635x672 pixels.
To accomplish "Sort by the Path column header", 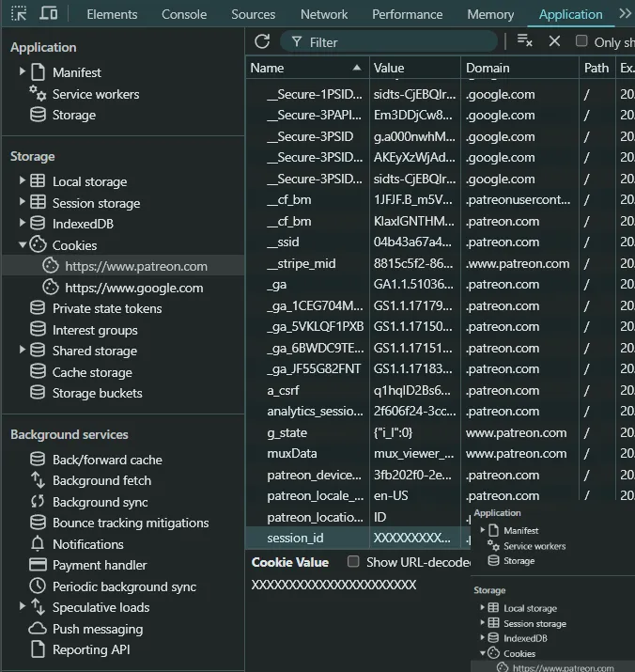I will pyautogui.click(x=596, y=68).
